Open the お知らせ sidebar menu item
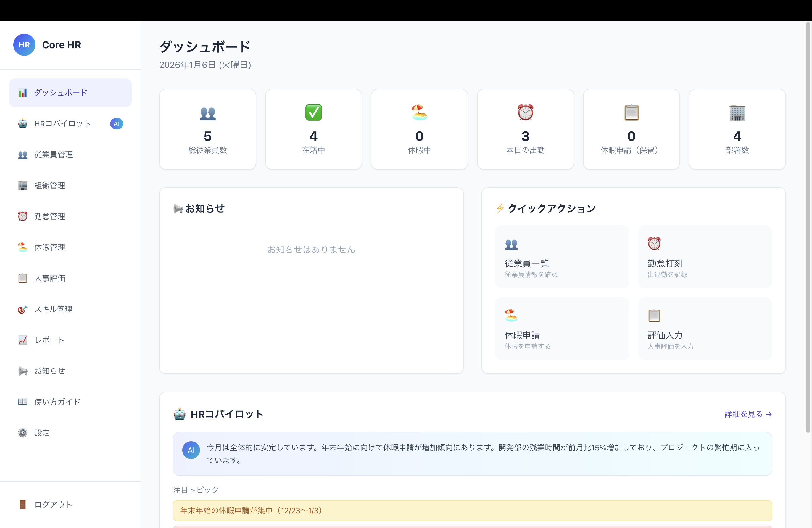Viewport: 812px width, 528px height. pos(50,371)
